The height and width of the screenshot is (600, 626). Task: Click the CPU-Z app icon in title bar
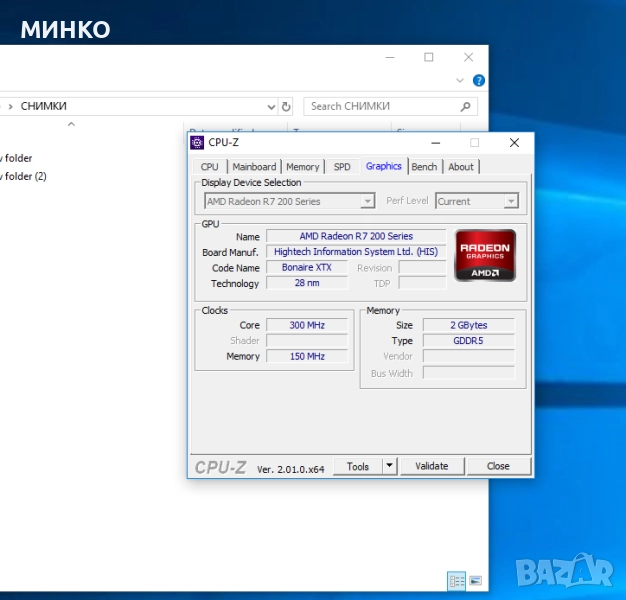pyautogui.click(x=197, y=142)
